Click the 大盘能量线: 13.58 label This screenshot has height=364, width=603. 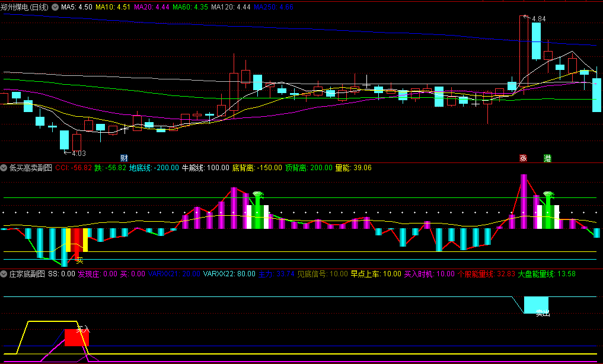547,274
